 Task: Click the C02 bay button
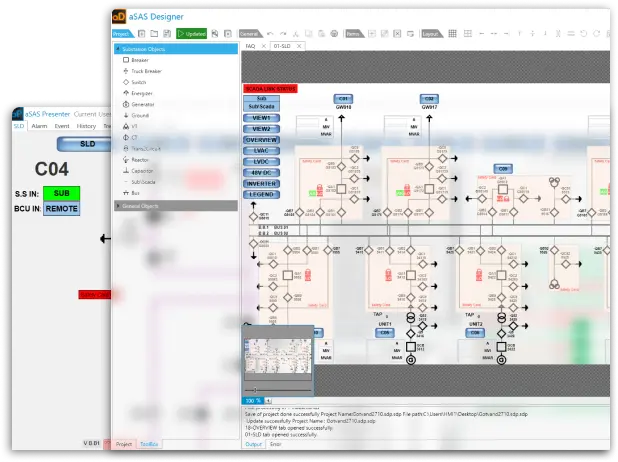click(x=429, y=99)
